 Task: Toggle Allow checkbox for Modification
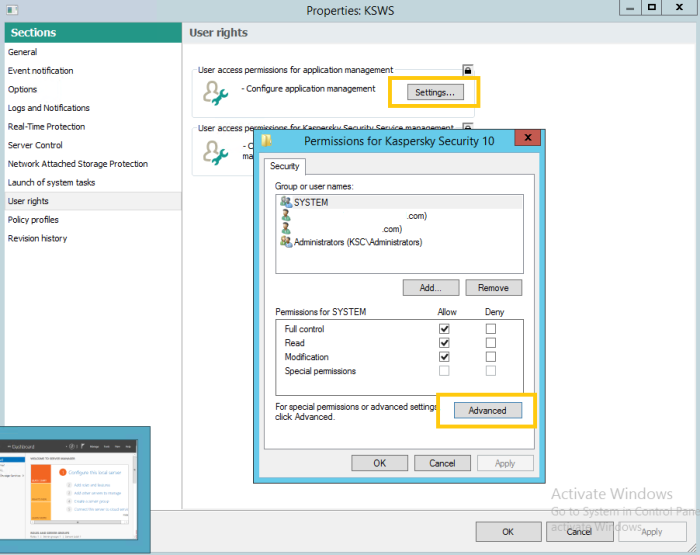click(444, 357)
